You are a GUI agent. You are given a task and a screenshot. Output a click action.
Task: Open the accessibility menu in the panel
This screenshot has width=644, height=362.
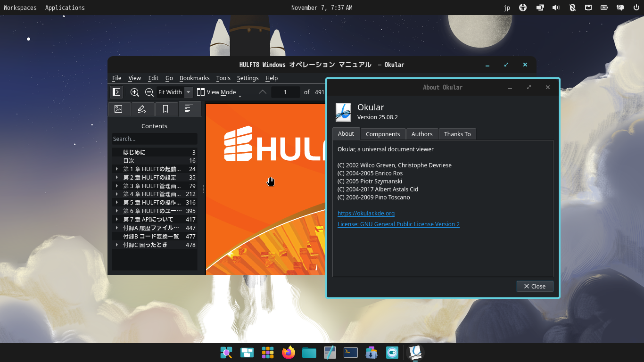pyautogui.click(x=523, y=8)
